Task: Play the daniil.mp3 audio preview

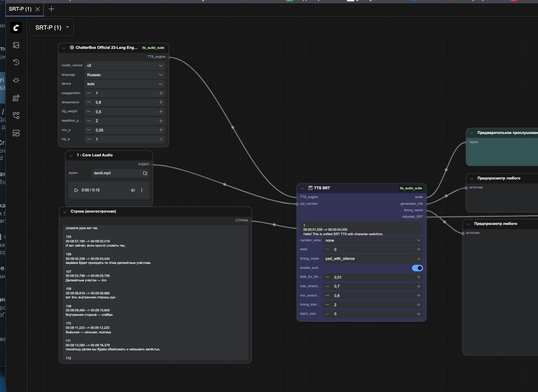Action: coord(76,190)
